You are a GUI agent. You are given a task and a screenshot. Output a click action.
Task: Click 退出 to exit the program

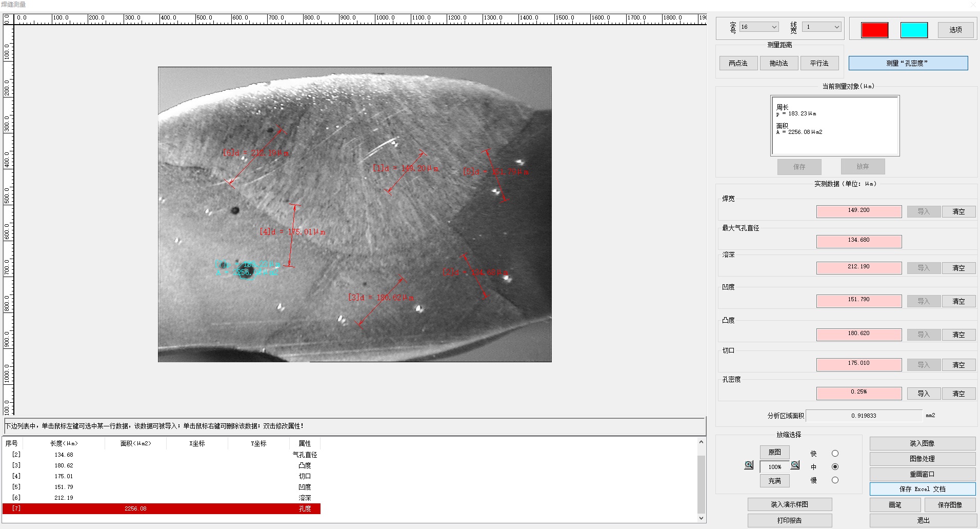[923, 520]
